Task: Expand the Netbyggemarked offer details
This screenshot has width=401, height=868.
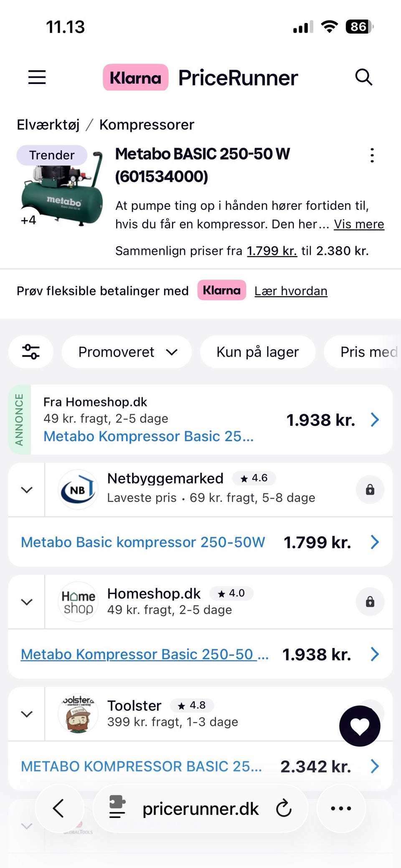Action: coord(27,490)
